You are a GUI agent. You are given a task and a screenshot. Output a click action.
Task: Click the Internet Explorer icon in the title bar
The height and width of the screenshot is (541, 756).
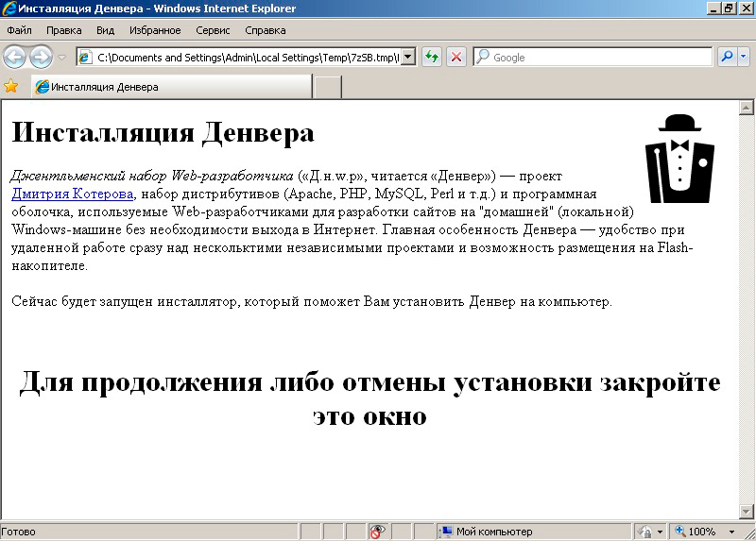9,8
